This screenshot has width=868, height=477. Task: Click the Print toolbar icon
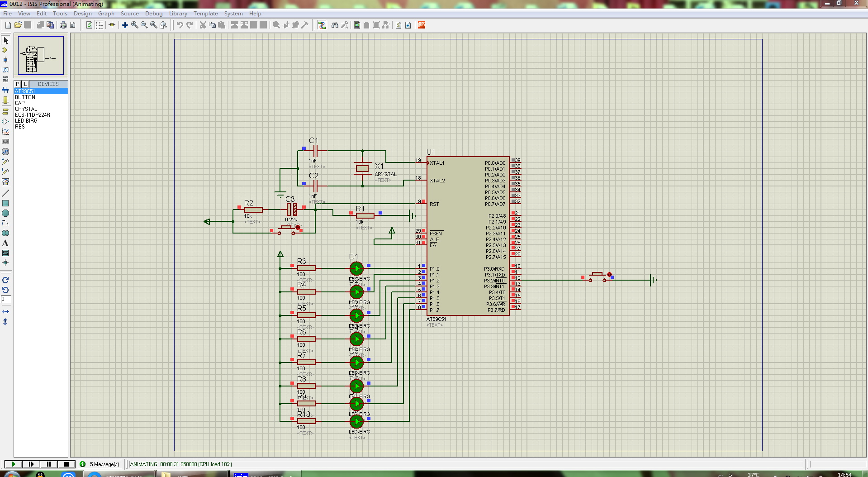pos(63,25)
